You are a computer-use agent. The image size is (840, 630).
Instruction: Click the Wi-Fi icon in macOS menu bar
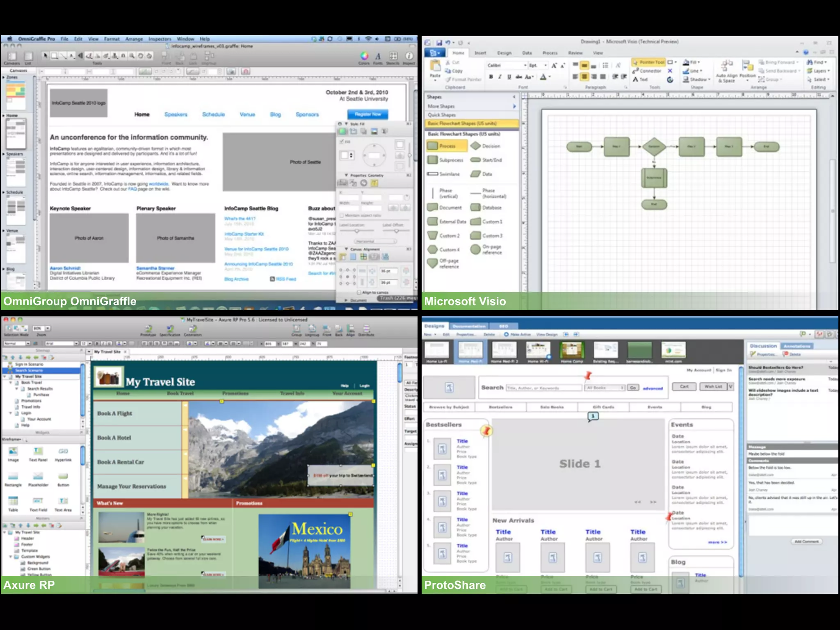(368, 39)
